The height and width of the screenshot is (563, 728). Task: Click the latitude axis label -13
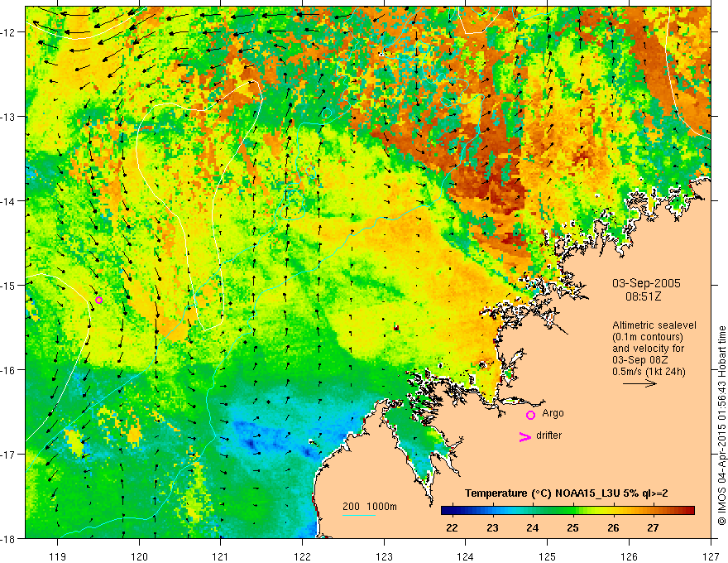(9, 117)
